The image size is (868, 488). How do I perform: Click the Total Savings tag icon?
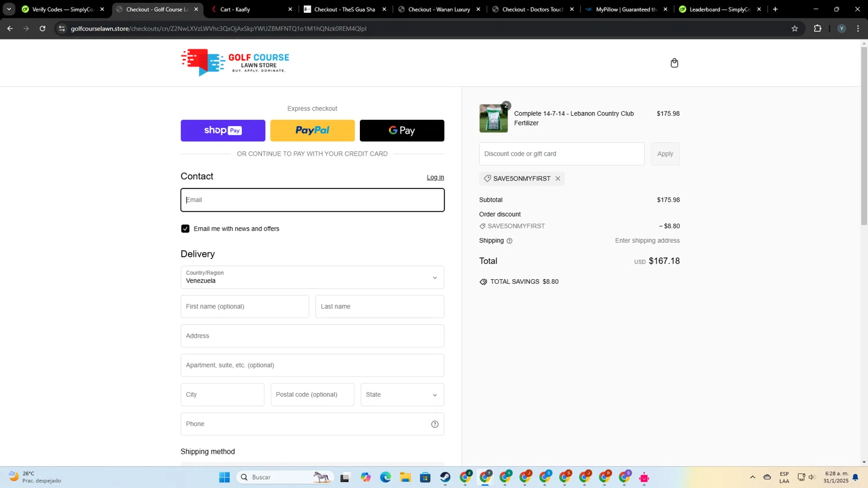(x=483, y=282)
